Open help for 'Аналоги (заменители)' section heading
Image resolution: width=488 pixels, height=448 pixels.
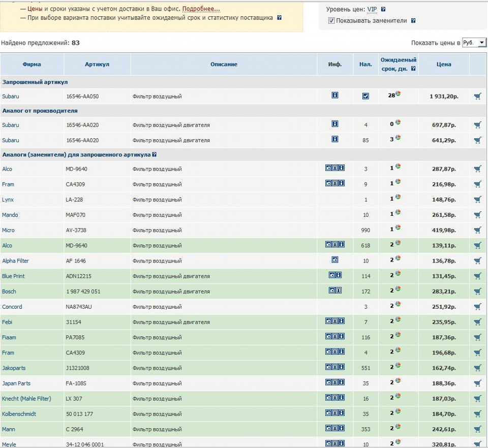pos(154,154)
